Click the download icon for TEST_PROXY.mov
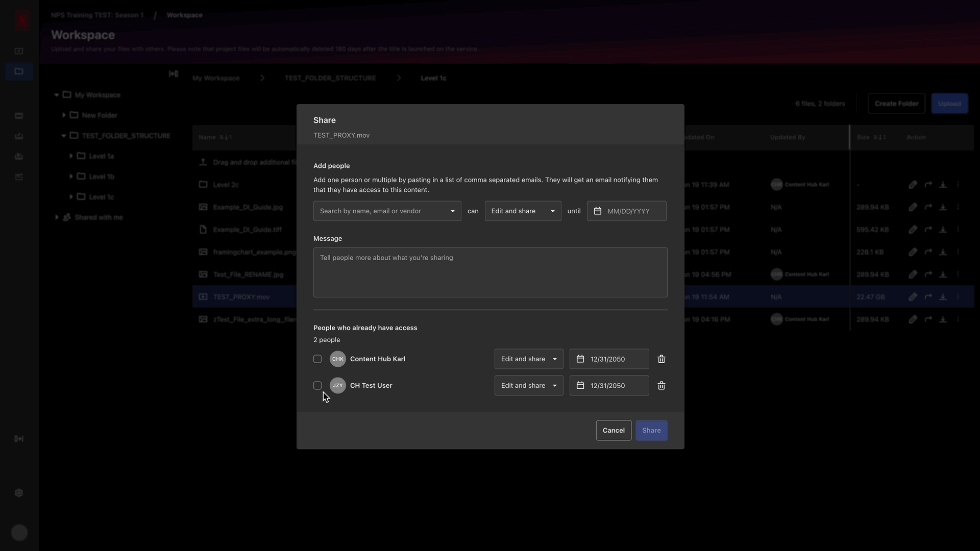The height and width of the screenshot is (551, 980). 942,297
